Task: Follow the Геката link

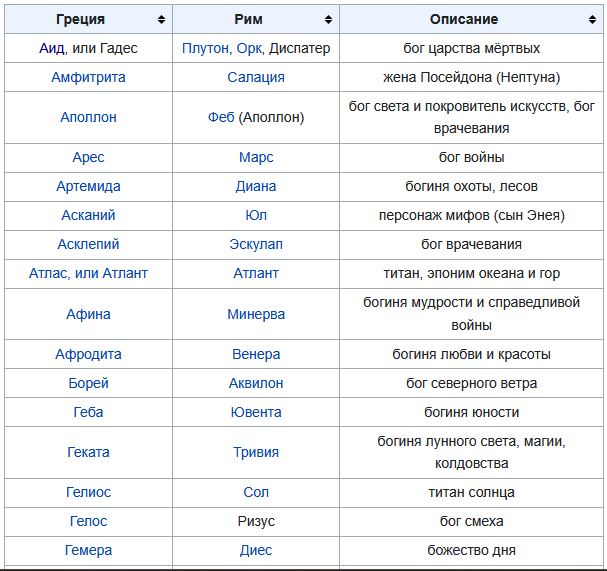Action: pyautogui.click(x=88, y=452)
